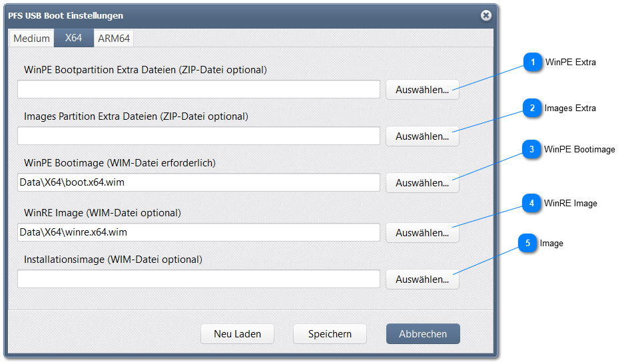Focus the WinPE Bootimage path field

coord(198,182)
